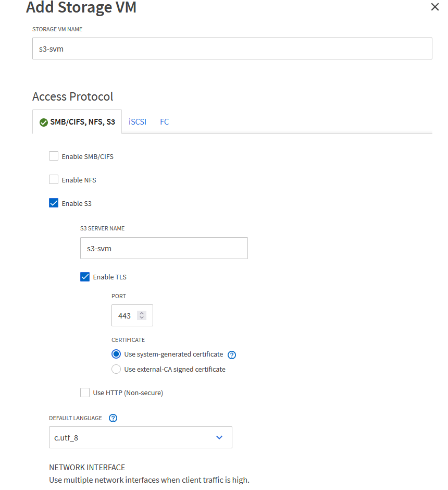Click the green checkmark on protocol tab
This screenshot has width=448, height=490.
point(44,123)
